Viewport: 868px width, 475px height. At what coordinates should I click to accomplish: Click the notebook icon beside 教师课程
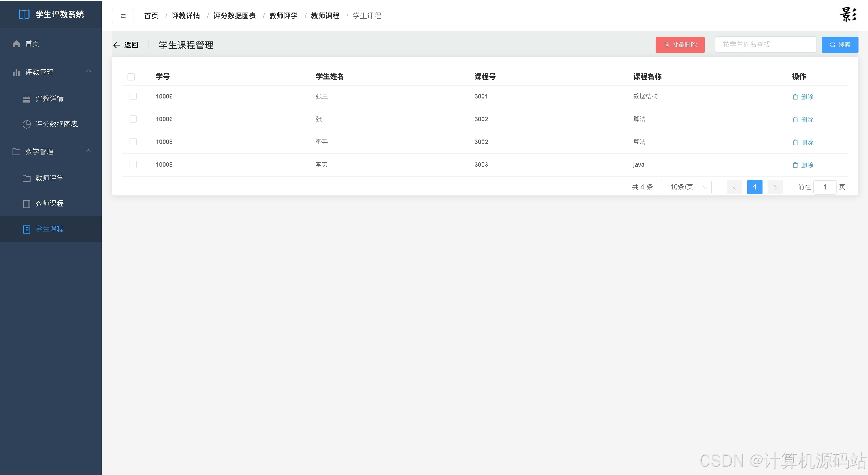tap(26, 204)
